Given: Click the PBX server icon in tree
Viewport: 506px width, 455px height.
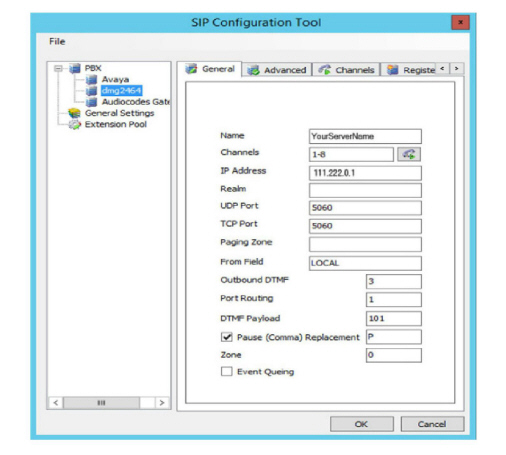Looking at the screenshot, I should click(75, 68).
